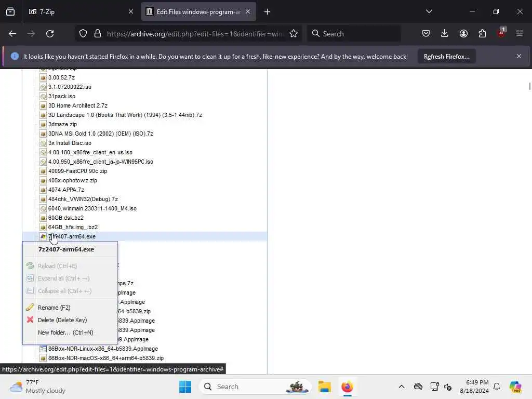Open Copilot preview icon in the taskbar
This screenshot has height=399, width=532.
coord(515,387)
